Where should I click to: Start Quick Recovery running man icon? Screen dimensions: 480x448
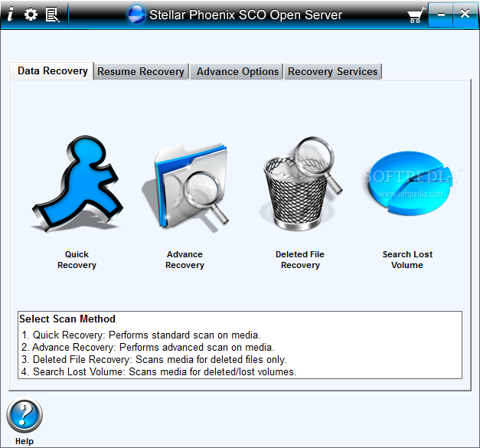coord(77,184)
